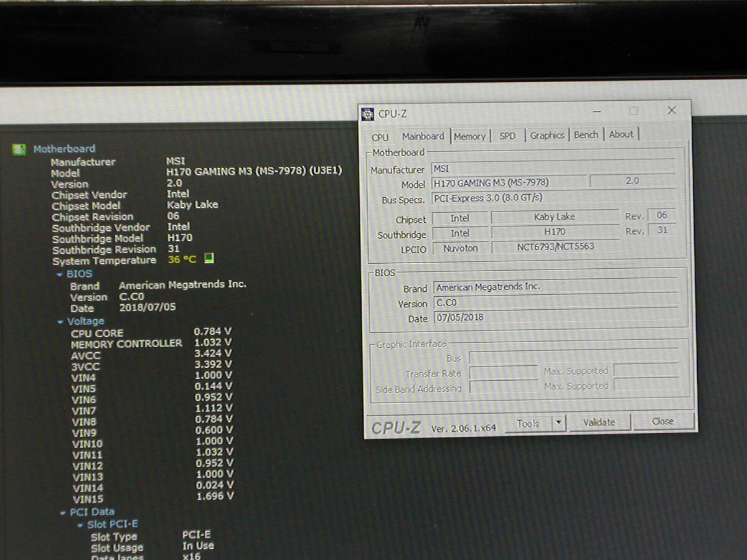This screenshot has width=747, height=560.
Task: Click the BIOS Version field C.C0 in CPU-Z
Action: tap(555, 302)
